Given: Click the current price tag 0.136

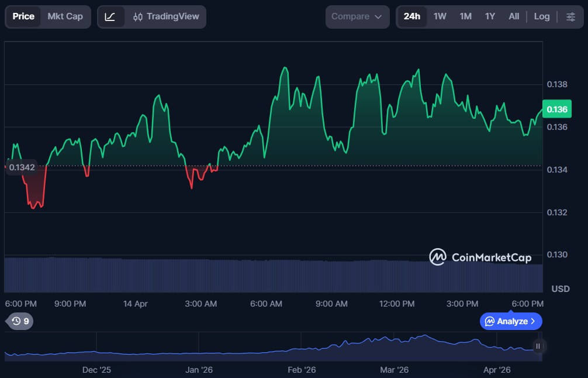Looking at the screenshot, I should coord(556,109).
